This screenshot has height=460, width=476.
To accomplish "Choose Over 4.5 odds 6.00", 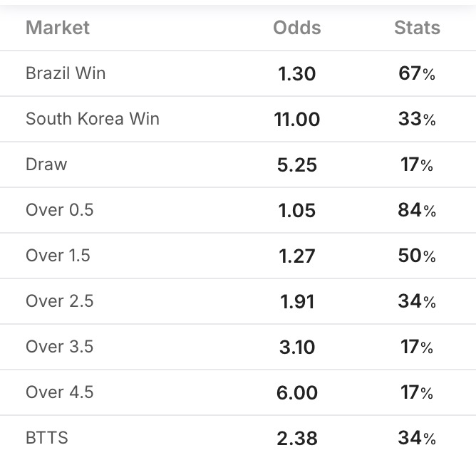I will pos(296,392).
